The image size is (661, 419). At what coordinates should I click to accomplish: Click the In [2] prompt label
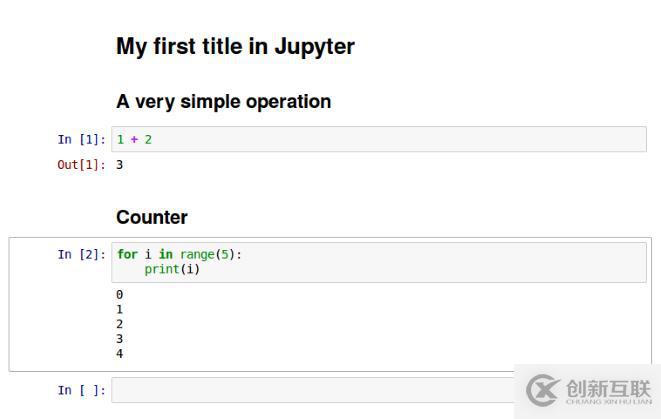[80, 254]
